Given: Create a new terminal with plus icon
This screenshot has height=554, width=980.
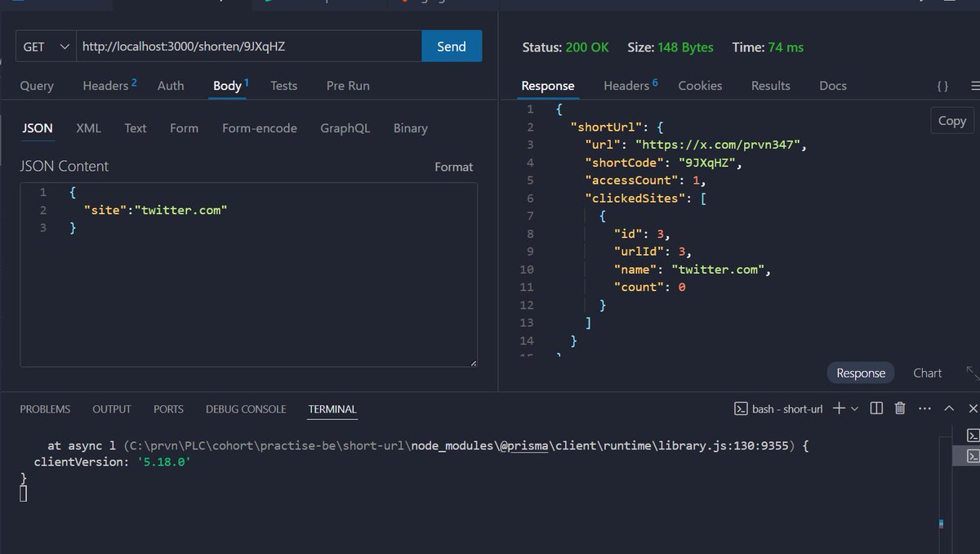Looking at the screenshot, I should pyautogui.click(x=839, y=409).
